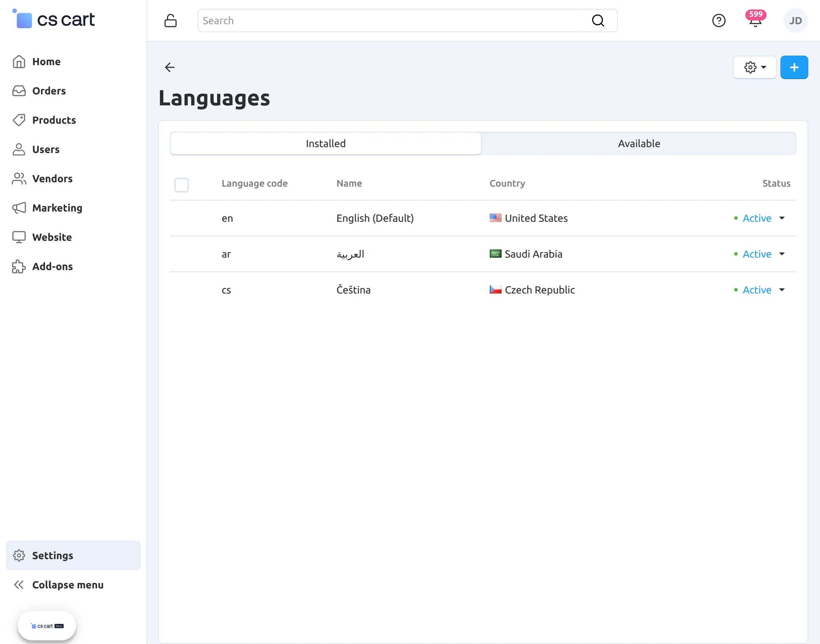Click Collapse menu label

point(67,585)
